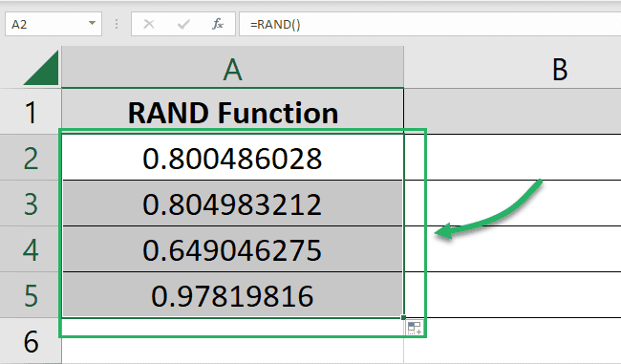Select column B header
The width and height of the screenshot is (621, 364).
[512, 67]
